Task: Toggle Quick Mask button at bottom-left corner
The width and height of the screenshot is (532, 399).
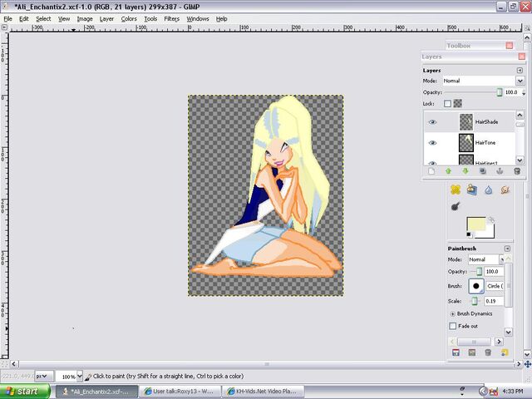Action: click(4, 364)
